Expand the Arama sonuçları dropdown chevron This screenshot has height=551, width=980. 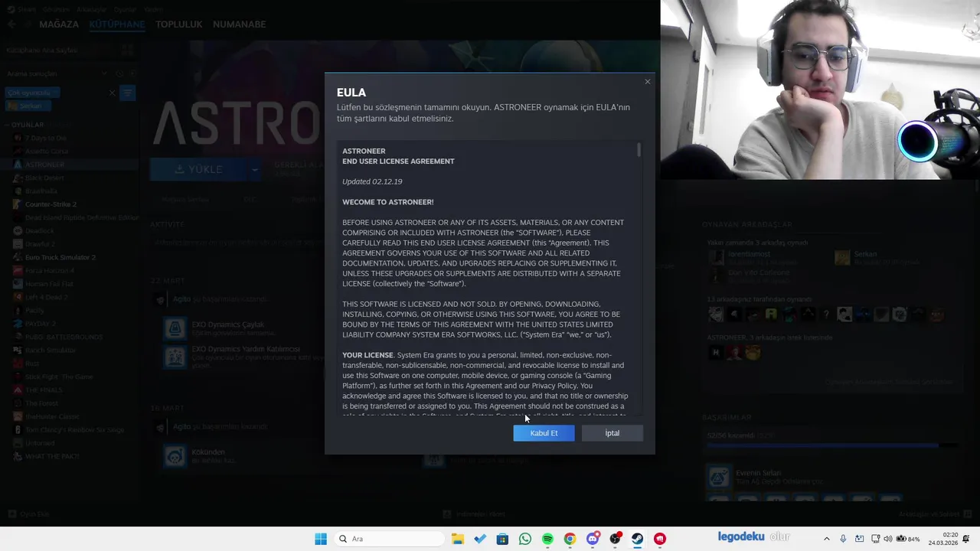coord(104,73)
